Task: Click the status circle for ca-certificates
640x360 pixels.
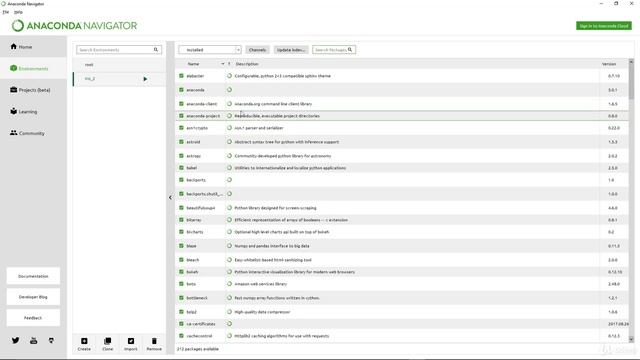Action: pos(229,324)
